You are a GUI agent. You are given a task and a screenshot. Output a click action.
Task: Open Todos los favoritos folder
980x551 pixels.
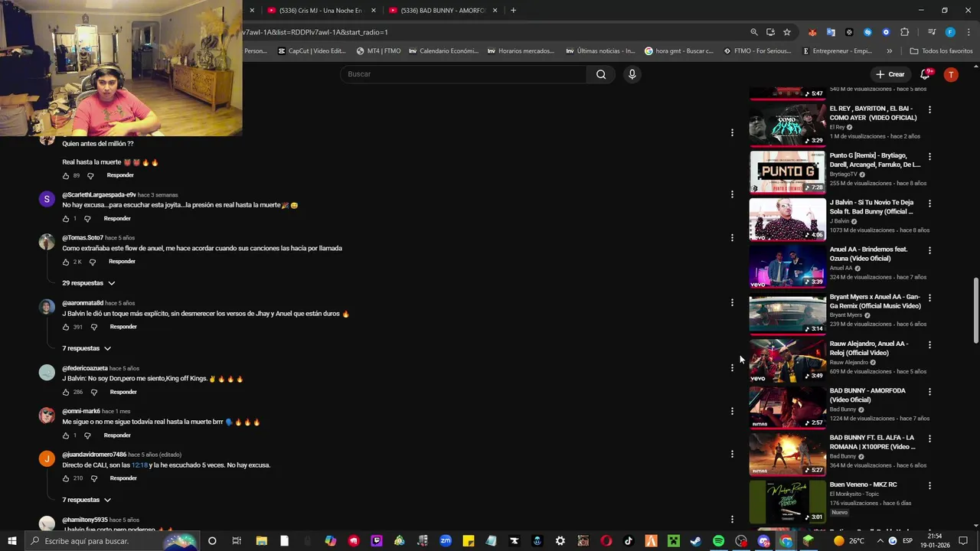coord(941,51)
